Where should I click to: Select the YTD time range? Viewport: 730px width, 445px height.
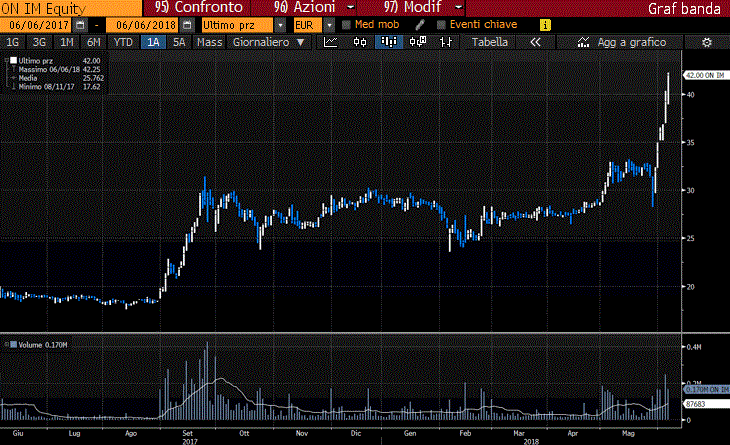tap(123, 43)
